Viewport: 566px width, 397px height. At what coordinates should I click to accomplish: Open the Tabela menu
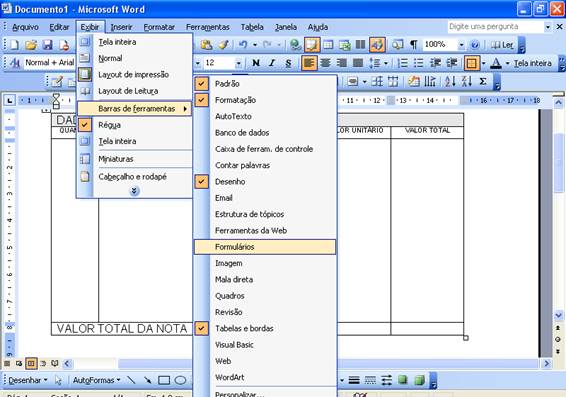pyautogui.click(x=252, y=27)
